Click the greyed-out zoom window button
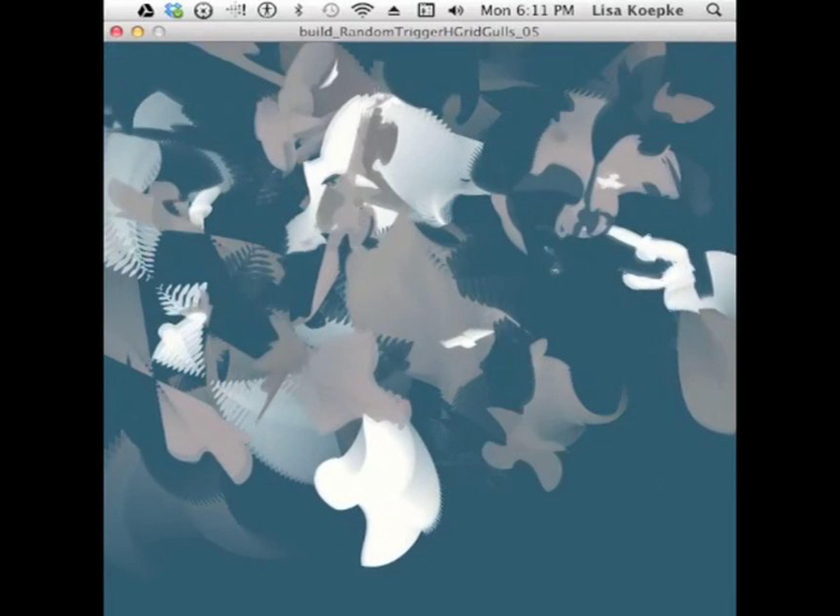The height and width of the screenshot is (616, 840). 159,32
